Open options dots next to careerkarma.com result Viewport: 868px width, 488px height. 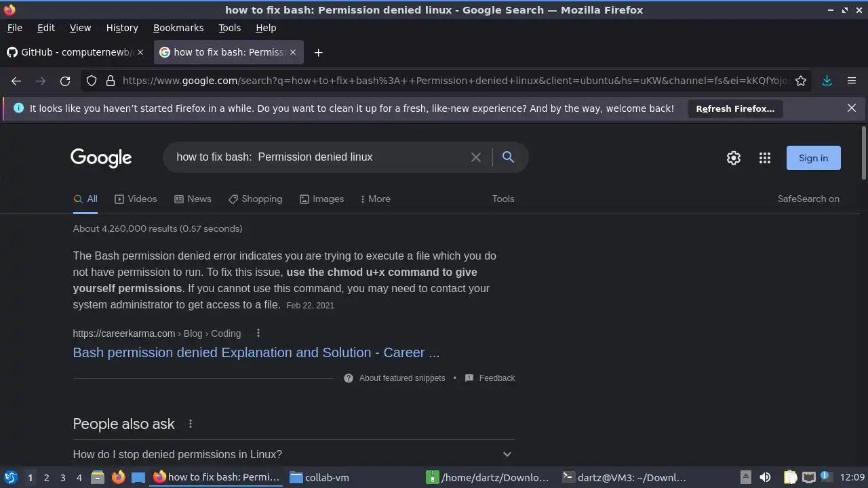click(258, 333)
